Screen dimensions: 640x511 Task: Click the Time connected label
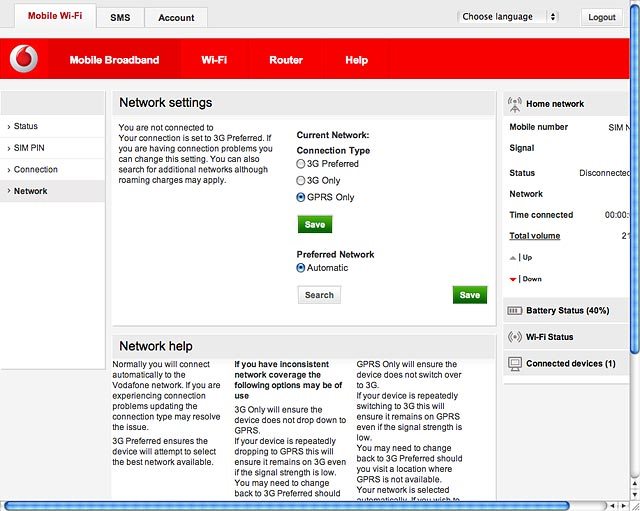click(541, 215)
